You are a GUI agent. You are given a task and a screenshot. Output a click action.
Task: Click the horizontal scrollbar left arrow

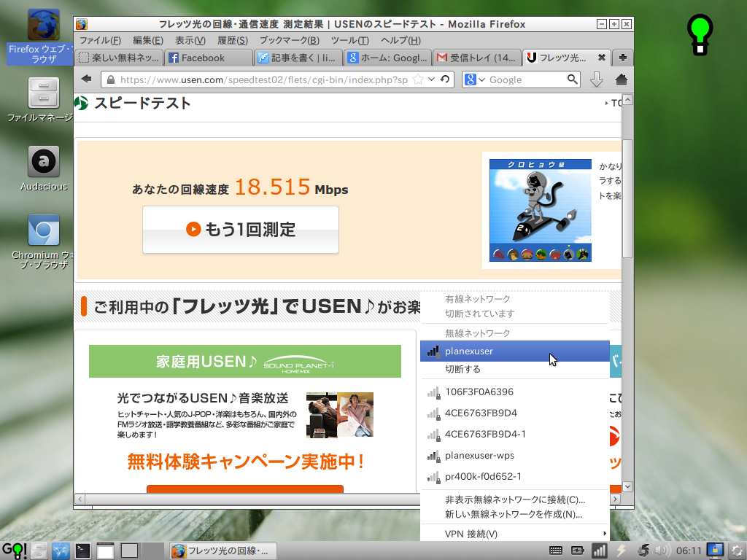(x=80, y=499)
